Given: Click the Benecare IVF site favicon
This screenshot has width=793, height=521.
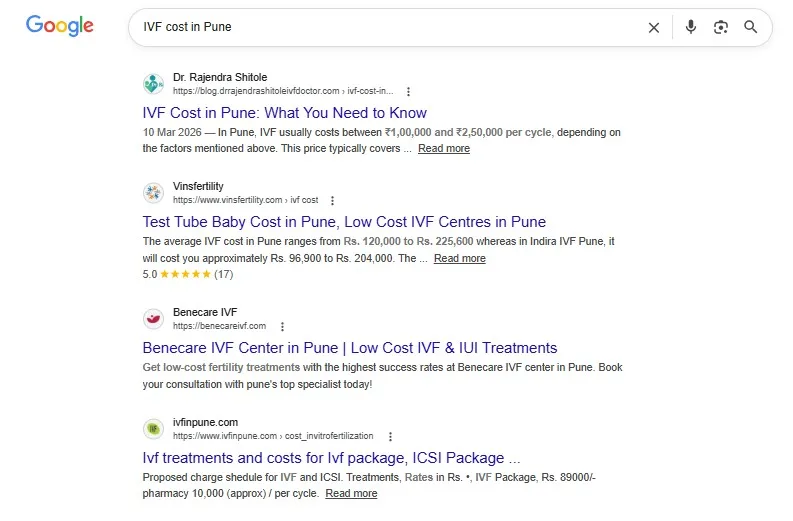Looking at the screenshot, I should pyautogui.click(x=153, y=319).
